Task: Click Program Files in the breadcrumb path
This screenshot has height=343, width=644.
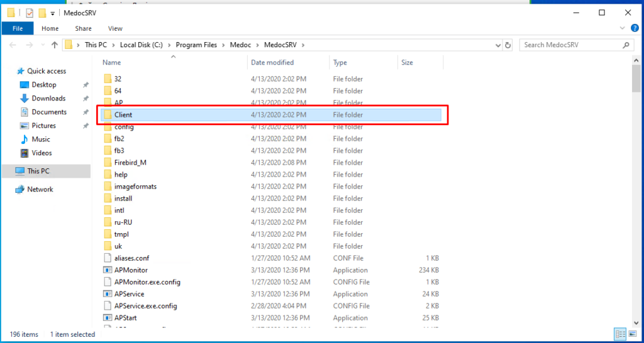Action: (196, 45)
